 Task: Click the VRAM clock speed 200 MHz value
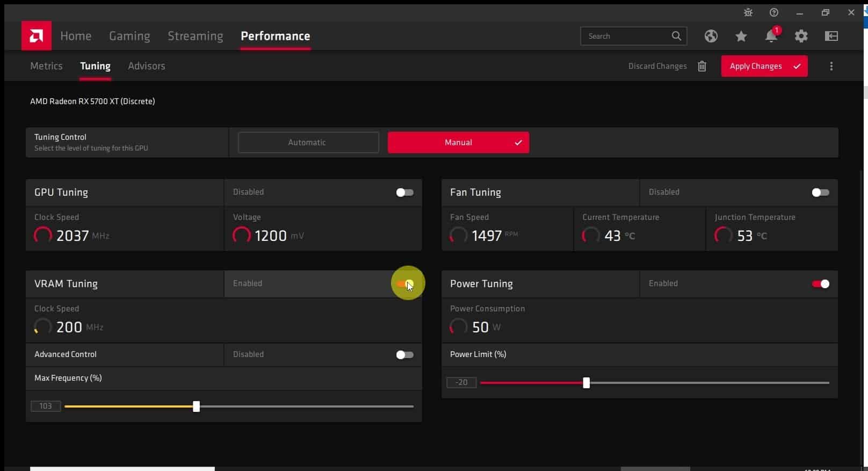79,327
